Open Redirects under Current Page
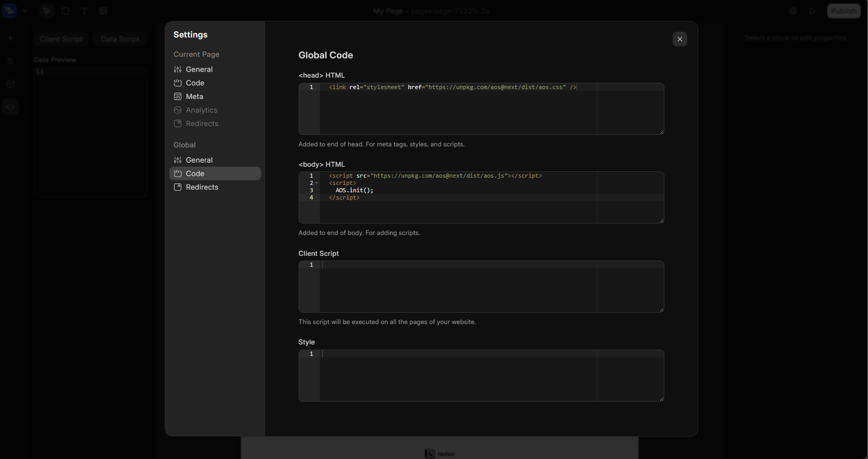Image resolution: width=868 pixels, height=459 pixels. [215, 123]
